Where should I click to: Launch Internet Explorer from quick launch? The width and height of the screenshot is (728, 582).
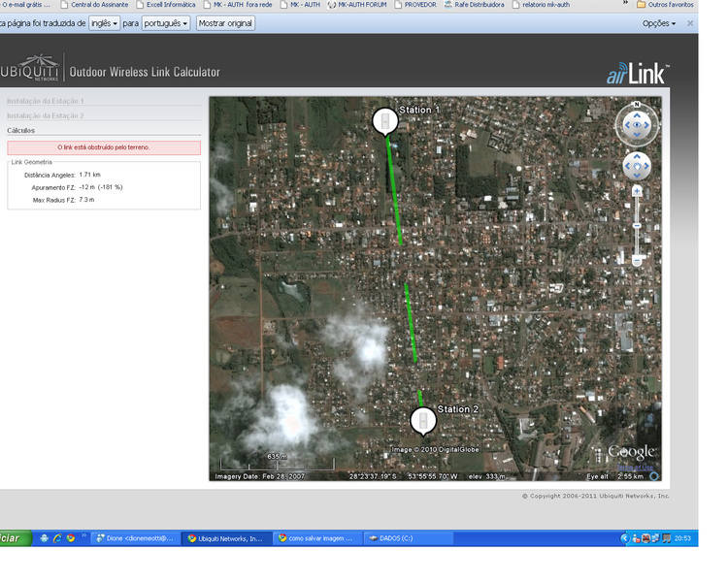pyautogui.click(x=57, y=538)
